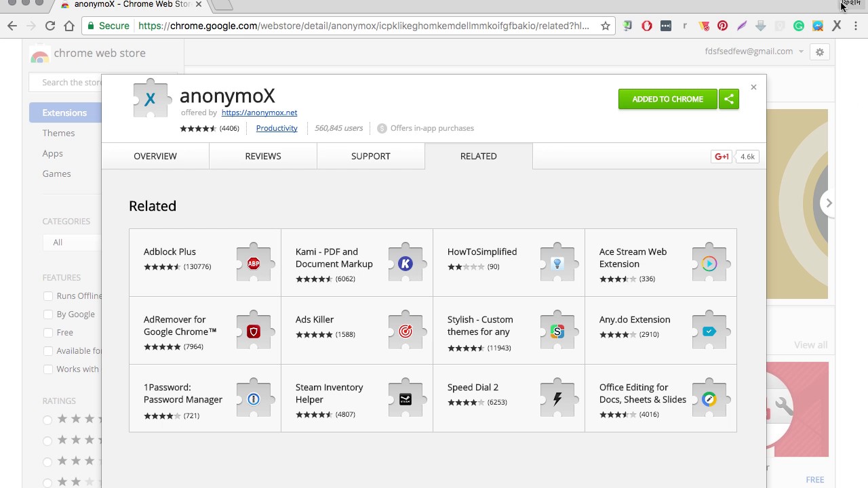Click the anonymoX X toolbar extension icon

pos(837,26)
